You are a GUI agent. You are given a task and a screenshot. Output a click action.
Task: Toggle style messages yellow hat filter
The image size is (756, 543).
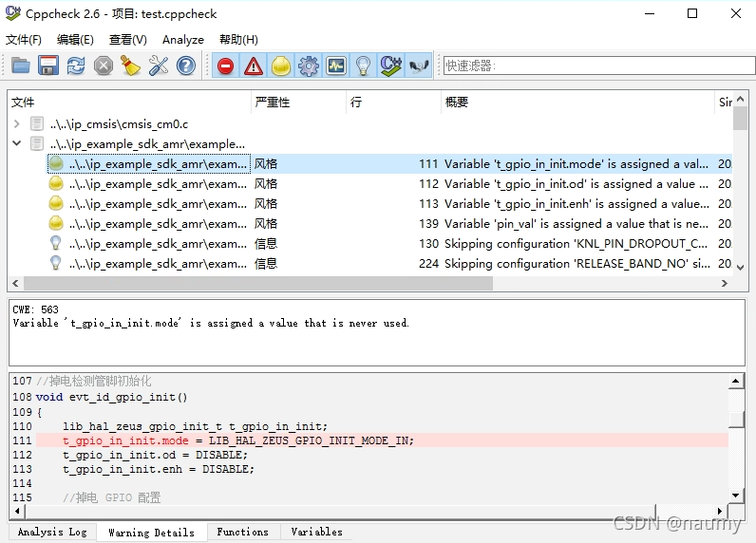(280, 66)
